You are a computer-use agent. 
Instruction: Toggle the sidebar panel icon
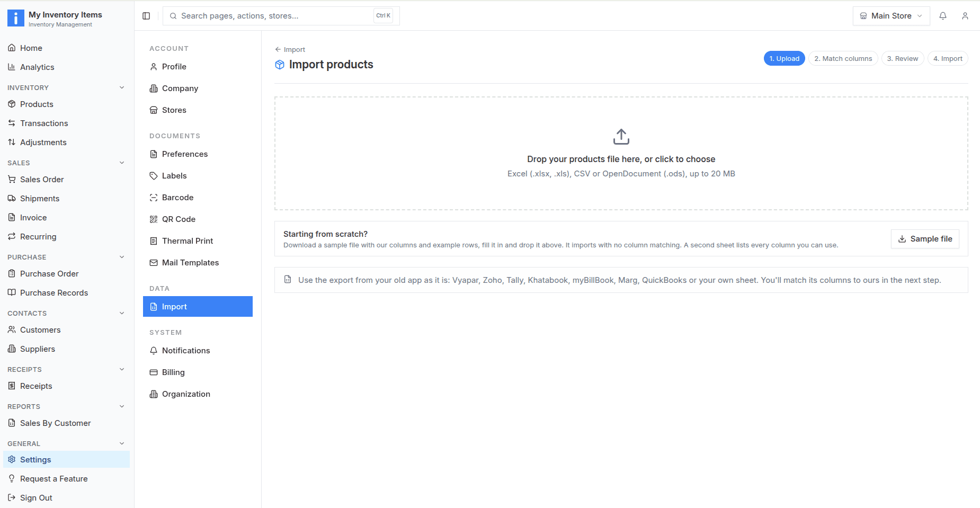point(146,16)
